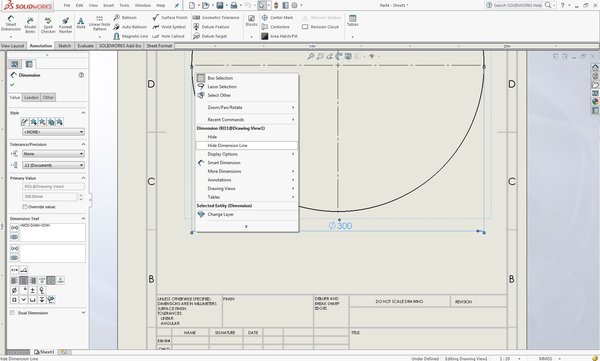
Task: Apply Area Hatch/Fill
Action: (x=279, y=36)
